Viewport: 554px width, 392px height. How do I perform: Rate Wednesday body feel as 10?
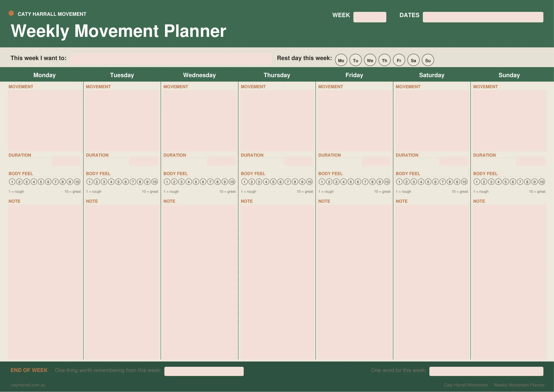click(x=232, y=181)
